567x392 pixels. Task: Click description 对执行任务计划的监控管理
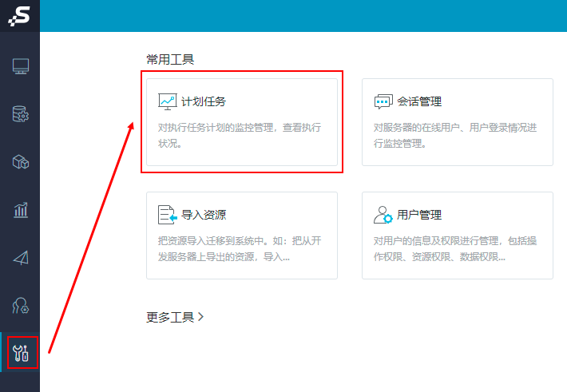point(240,135)
